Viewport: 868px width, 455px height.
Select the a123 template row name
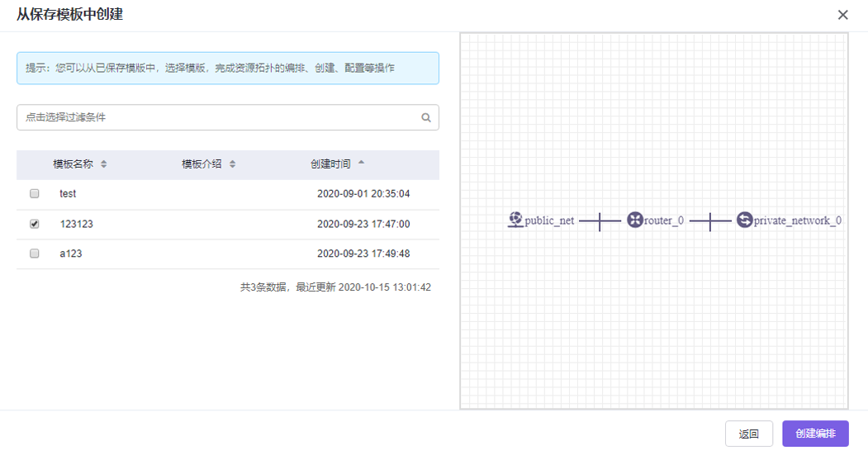coord(70,254)
